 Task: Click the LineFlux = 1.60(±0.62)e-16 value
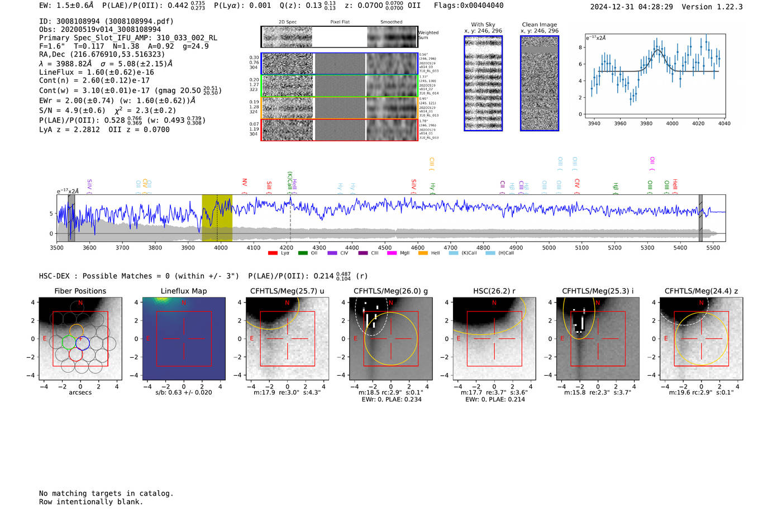click(97, 72)
